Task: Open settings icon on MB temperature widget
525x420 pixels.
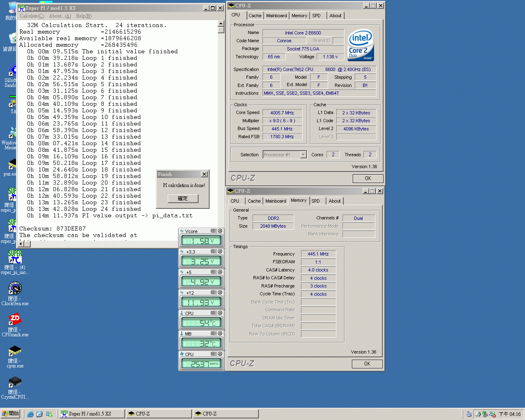Action: 214,333
